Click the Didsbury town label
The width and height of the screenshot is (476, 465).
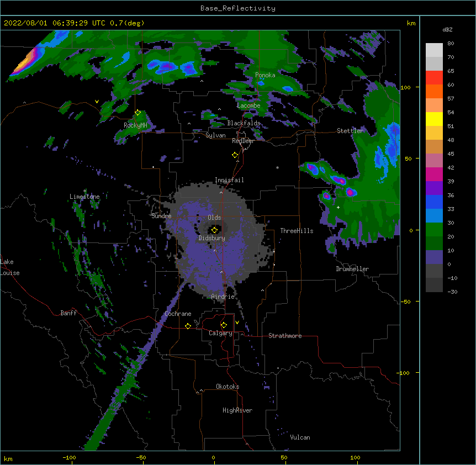tap(211, 238)
